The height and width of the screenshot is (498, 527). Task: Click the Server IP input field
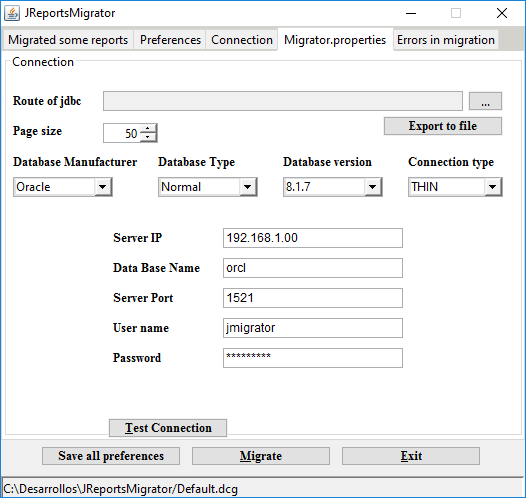313,238
